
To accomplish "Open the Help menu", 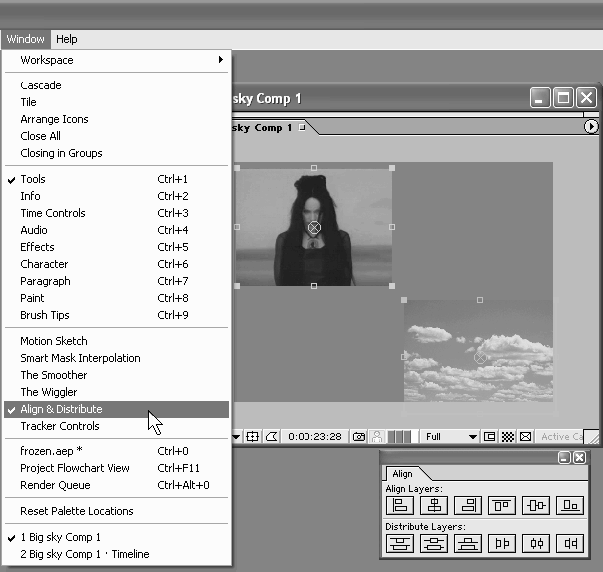I will click(66, 40).
